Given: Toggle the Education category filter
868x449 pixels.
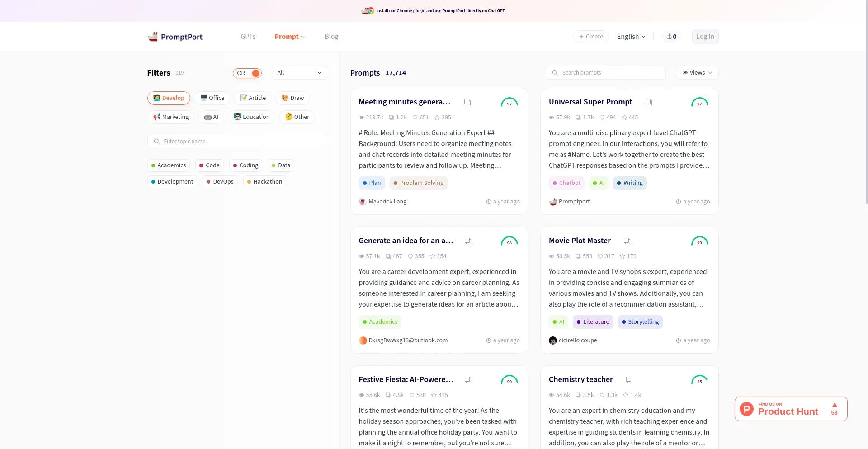Looking at the screenshot, I should 251,117.
